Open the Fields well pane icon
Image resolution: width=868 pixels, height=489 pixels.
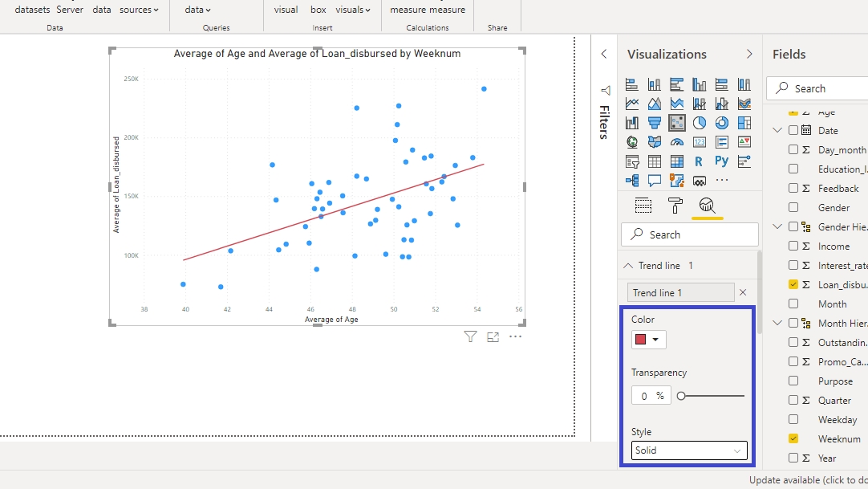pyautogui.click(x=643, y=206)
